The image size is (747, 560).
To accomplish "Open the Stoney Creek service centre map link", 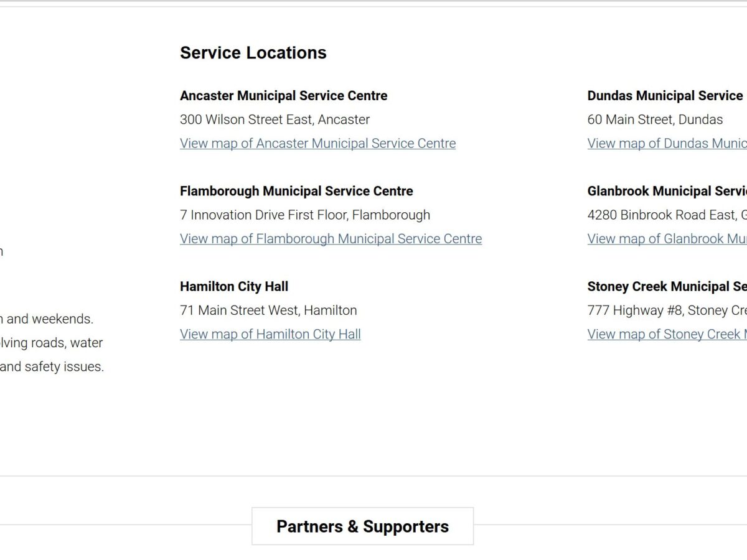I will click(667, 334).
